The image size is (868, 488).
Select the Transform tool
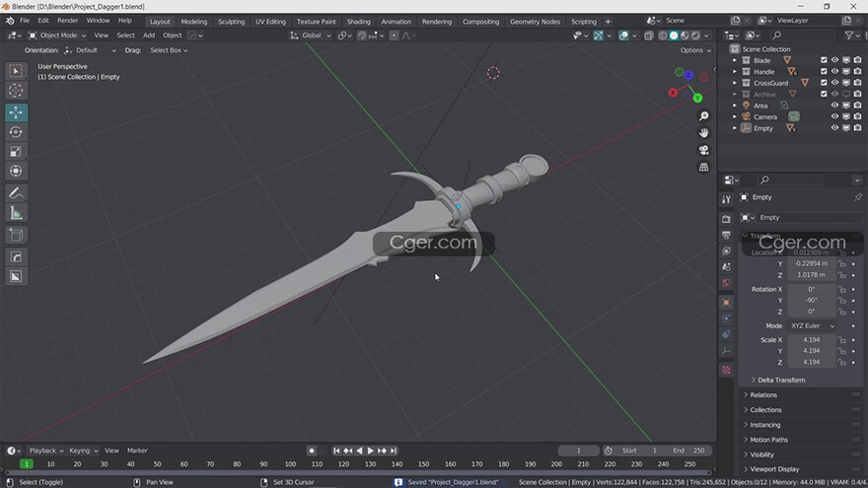(x=16, y=171)
